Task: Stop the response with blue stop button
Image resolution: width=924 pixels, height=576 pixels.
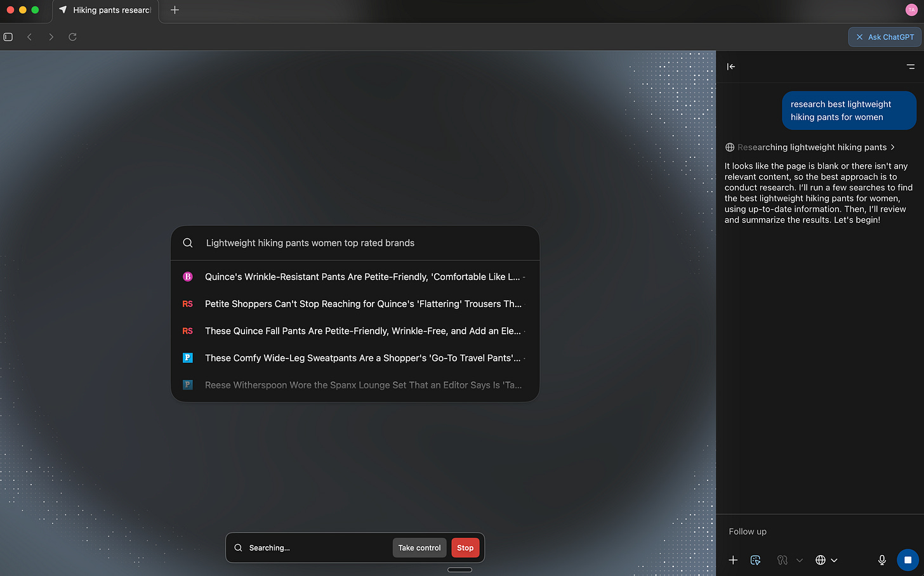Action: coord(907,560)
